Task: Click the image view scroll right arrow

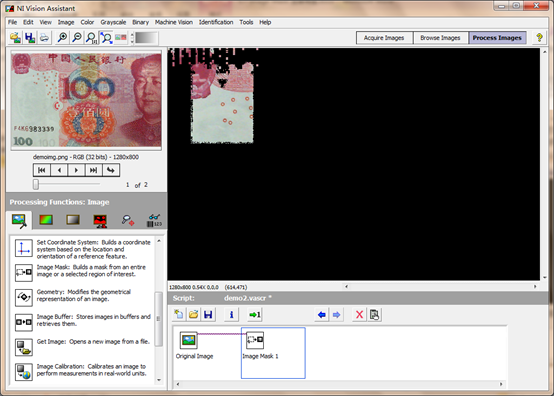Action: pos(535,286)
